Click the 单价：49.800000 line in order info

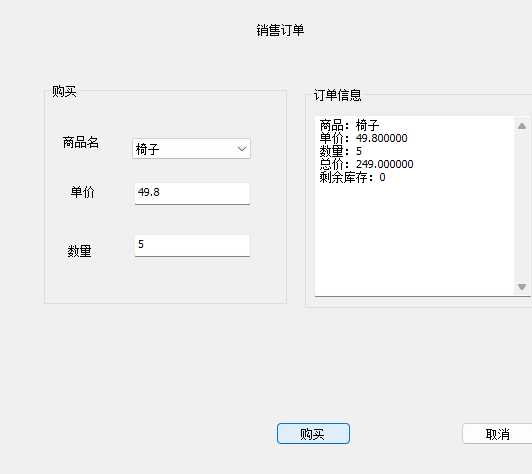pos(363,138)
